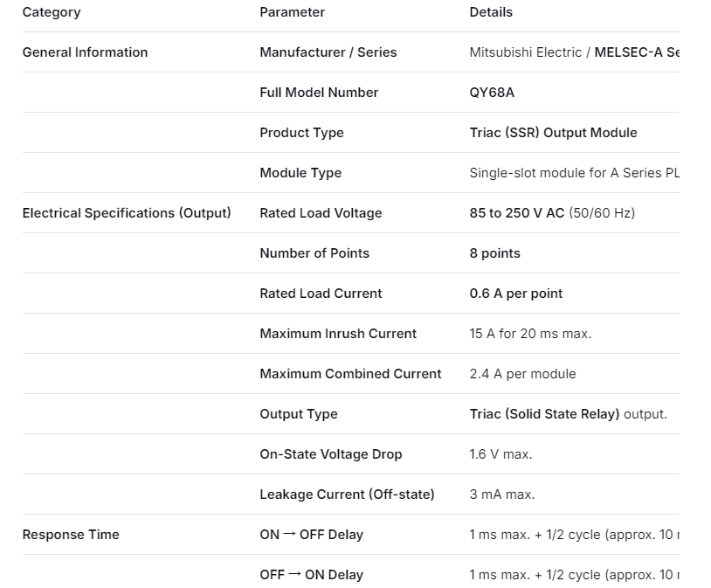Click the Full Model Number label

(319, 93)
